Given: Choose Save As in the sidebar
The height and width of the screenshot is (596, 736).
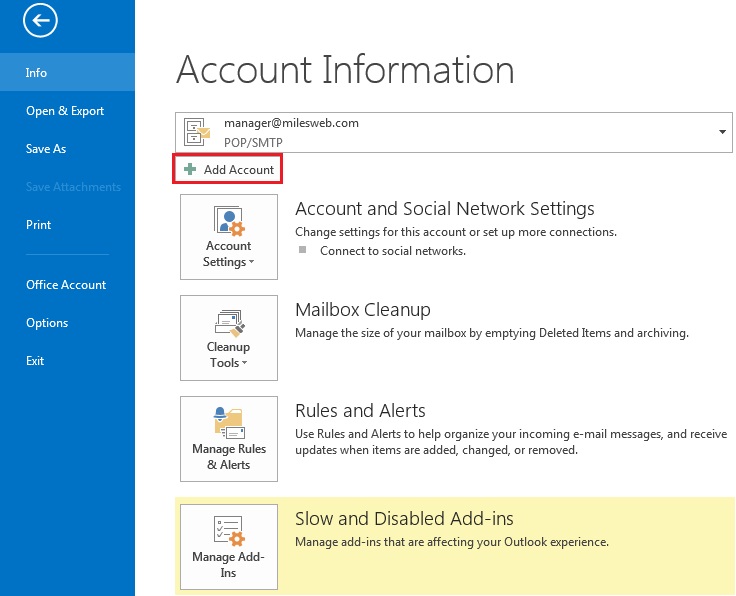Looking at the screenshot, I should tap(46, 149).
